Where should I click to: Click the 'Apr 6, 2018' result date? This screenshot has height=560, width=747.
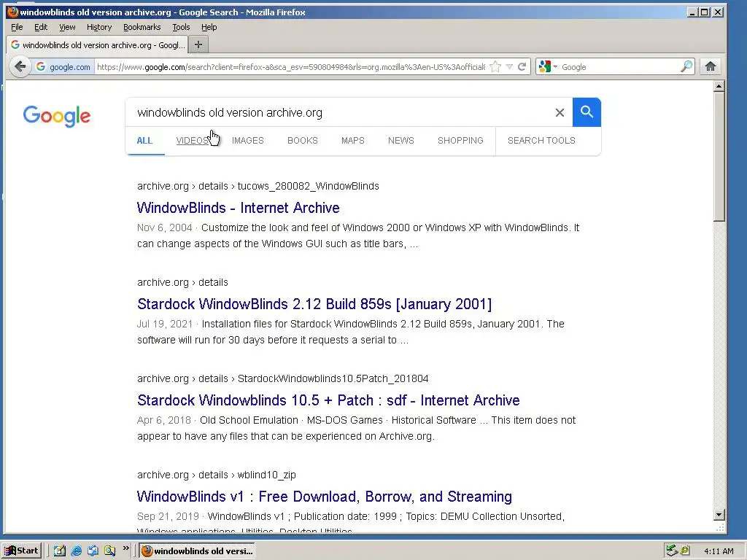tap(164, 420)
